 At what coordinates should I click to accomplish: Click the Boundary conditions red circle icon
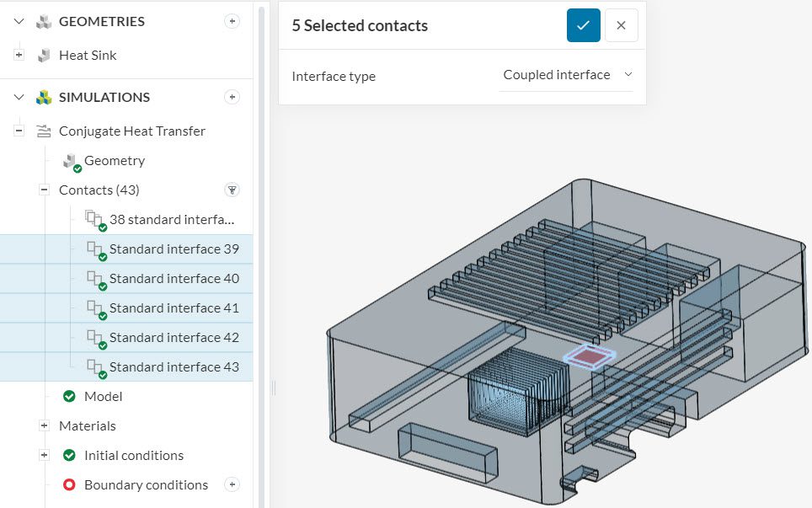tap(68, 484)
